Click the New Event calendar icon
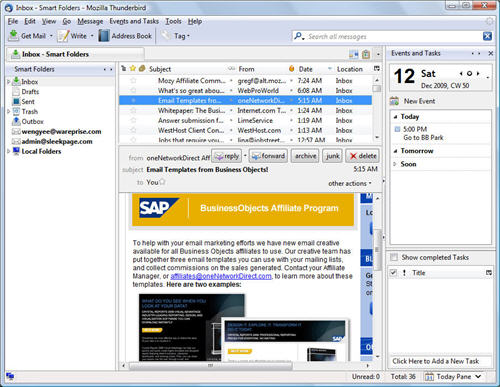The height and width of the screenshot is (387, 500). point(394,101)
